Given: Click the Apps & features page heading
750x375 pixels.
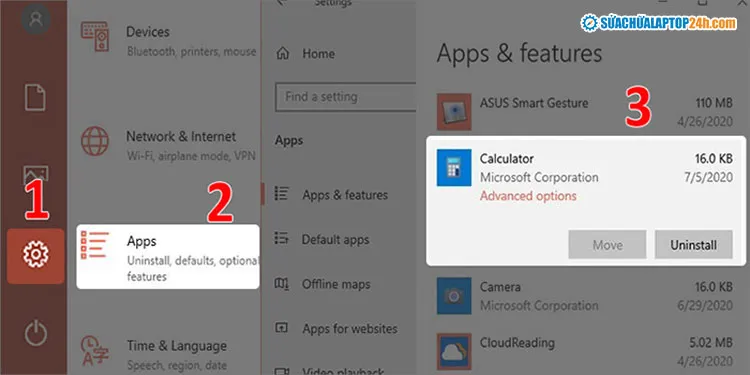Looking at the screenshot, I should (519, 54).
